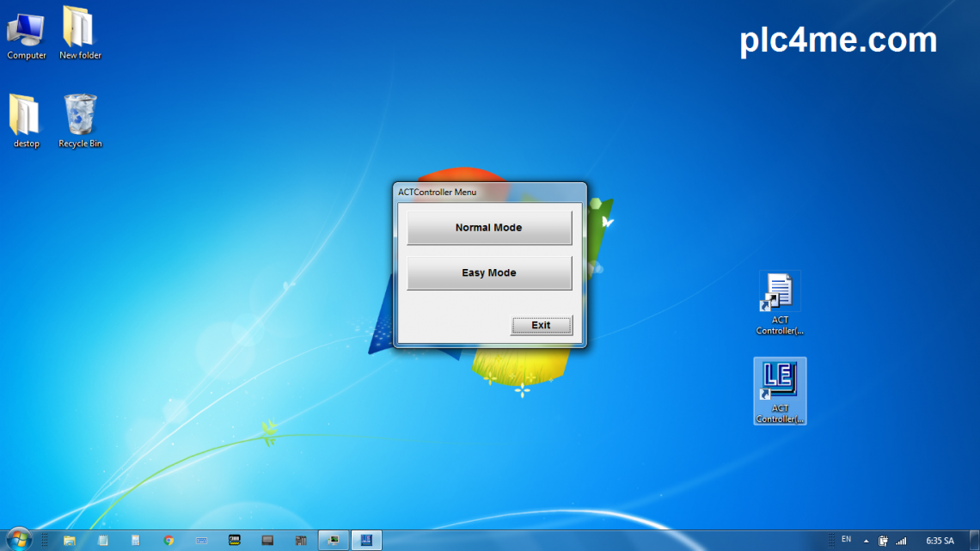Select the Computer desktop icon
The image size is (980, 551).
click(27, 34)
